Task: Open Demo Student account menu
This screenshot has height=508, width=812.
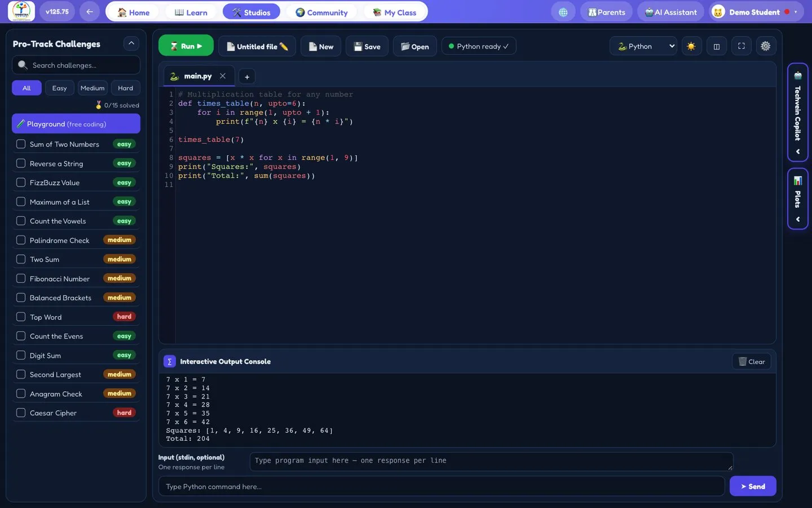Action: pos(756,12)
